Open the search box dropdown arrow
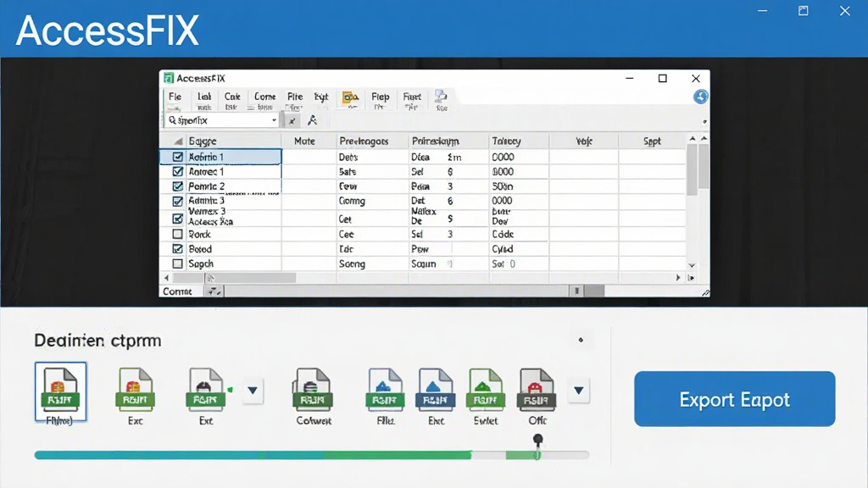This screenshot has height=488, width=868. pyautogui.click(x=274, y=120)
